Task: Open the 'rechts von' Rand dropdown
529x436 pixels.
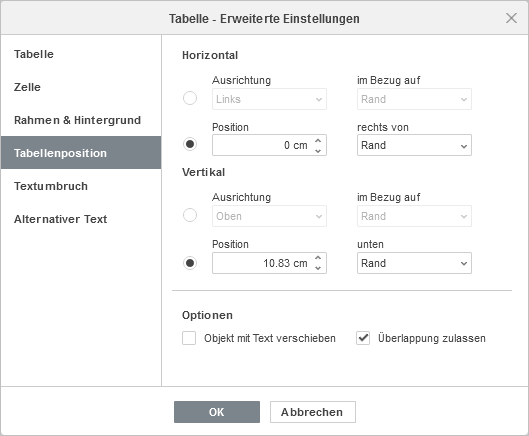Action: (414, 145)
